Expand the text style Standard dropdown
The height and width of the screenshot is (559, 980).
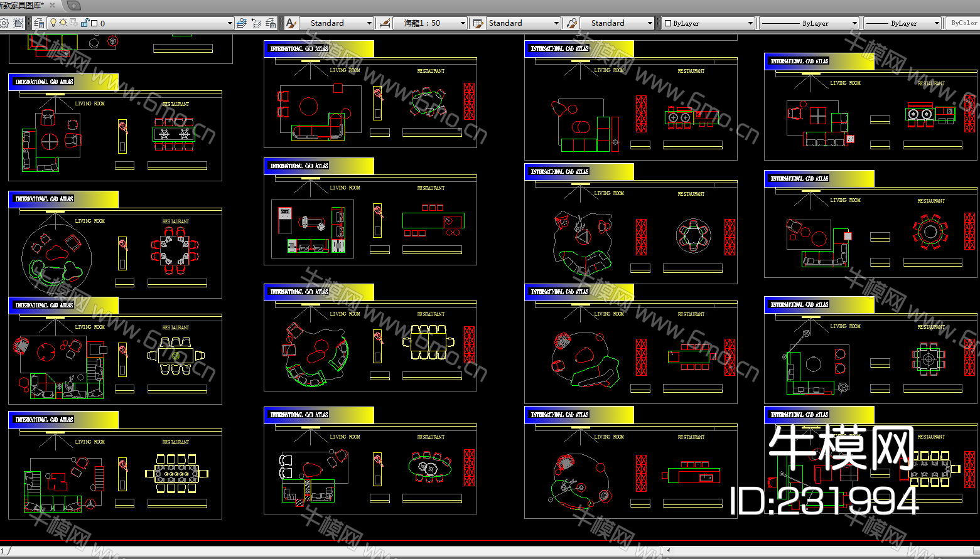370,23
